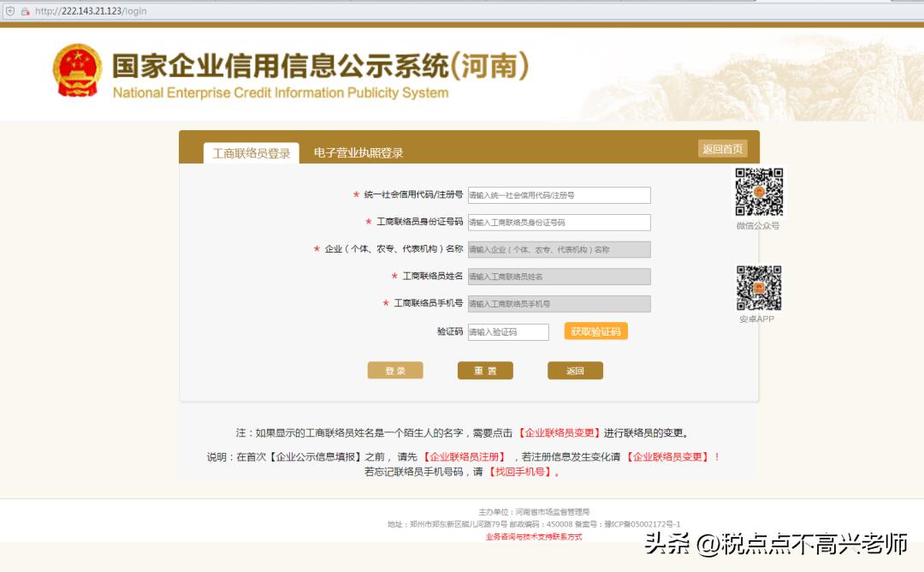Screen dimensions: 924x572
Task: Click the shield icon in address bar
Action: tap(9, 11)
